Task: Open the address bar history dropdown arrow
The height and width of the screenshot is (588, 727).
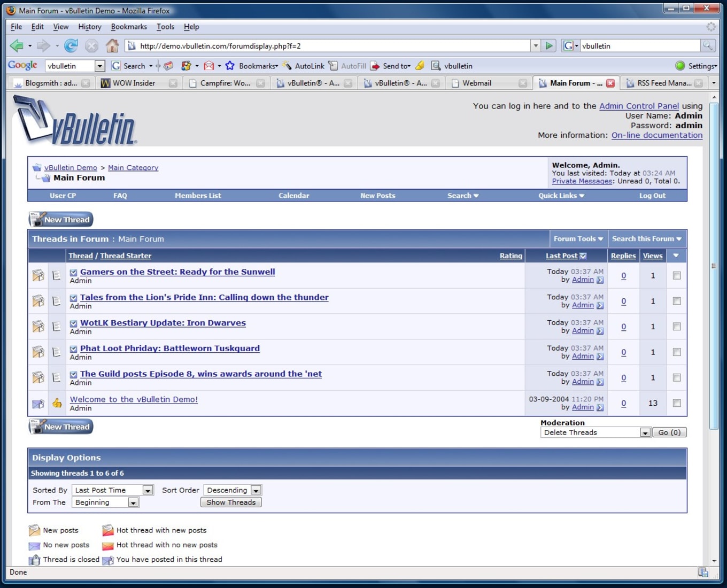Action: (536, 46)
